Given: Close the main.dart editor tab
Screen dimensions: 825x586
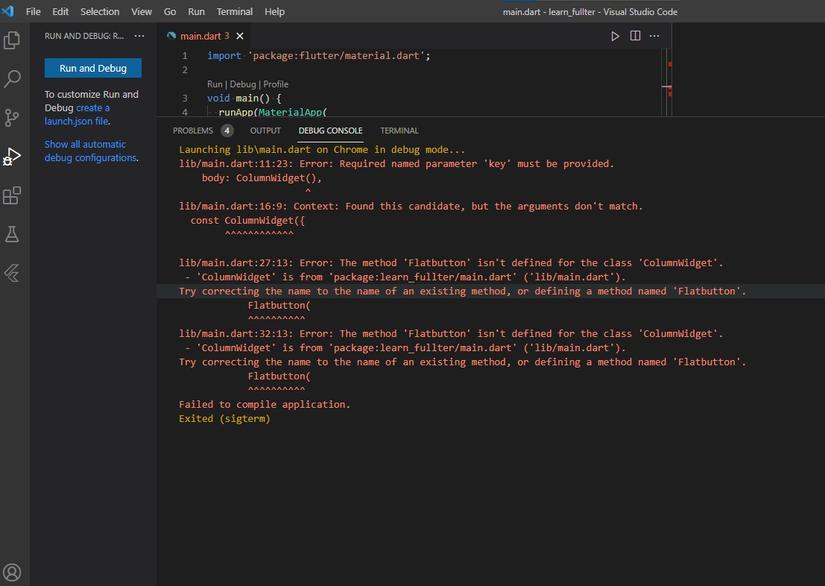Looking at the screenshot, I should pos(240,36).
